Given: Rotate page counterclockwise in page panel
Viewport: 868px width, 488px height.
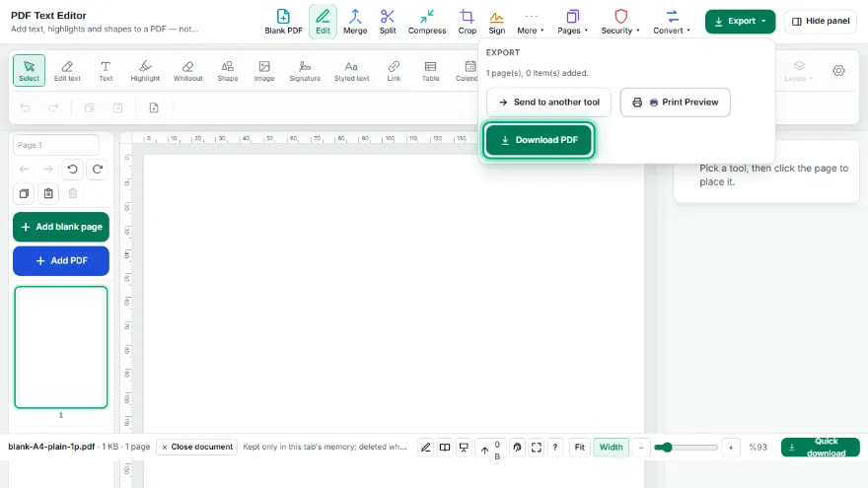Looking at the screenshot, I should [73, 170].
